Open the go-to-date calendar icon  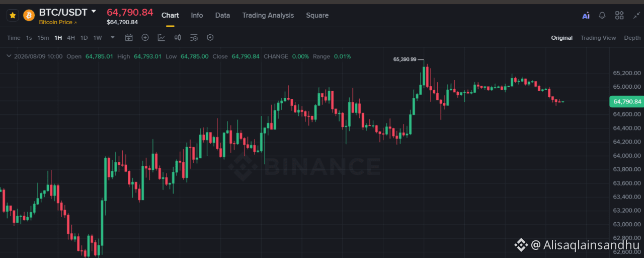[129, 37]
